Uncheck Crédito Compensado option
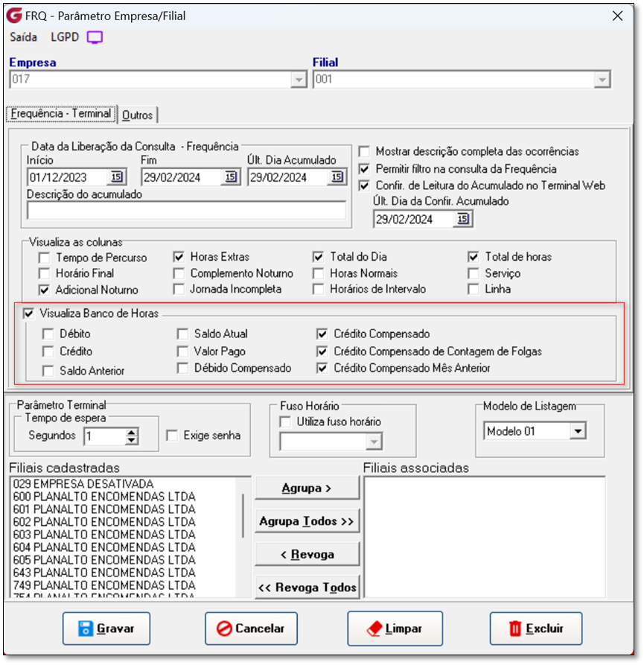644x665 pixels. point(322,334)
